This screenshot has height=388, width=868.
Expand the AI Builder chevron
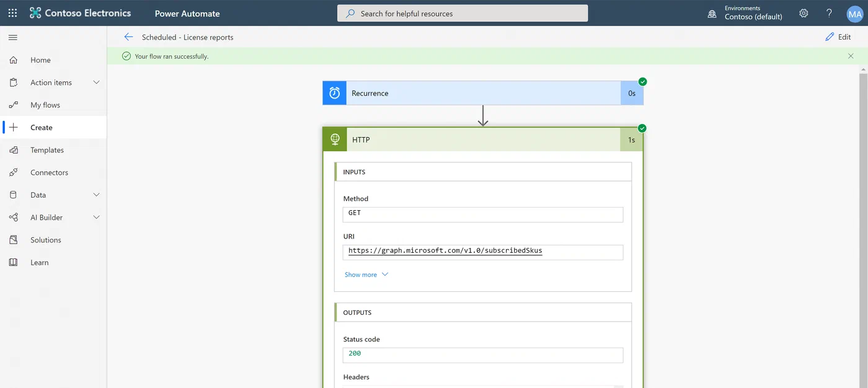[96, 218]
